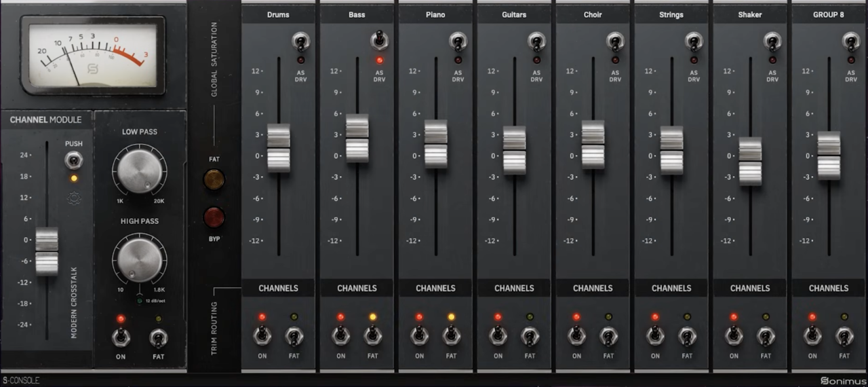
Task: Open the Strings CHANNELS routing button
Action: 671,288
